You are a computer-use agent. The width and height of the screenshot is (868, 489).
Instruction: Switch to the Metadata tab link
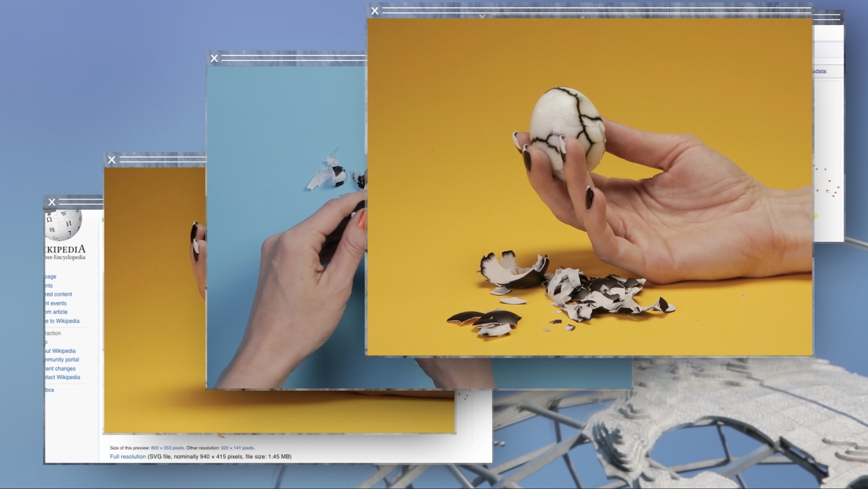pos(819,71)
